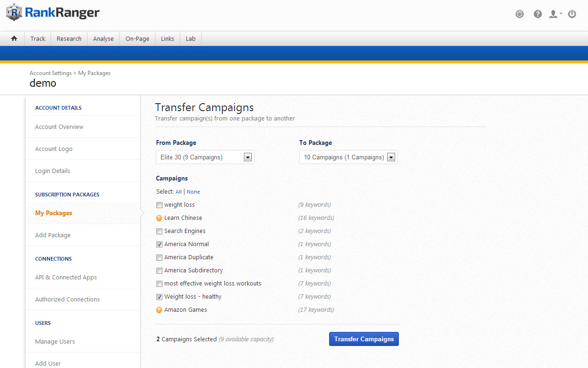Click the Select All link
The image size is (588, 368).
coord(178,192)
